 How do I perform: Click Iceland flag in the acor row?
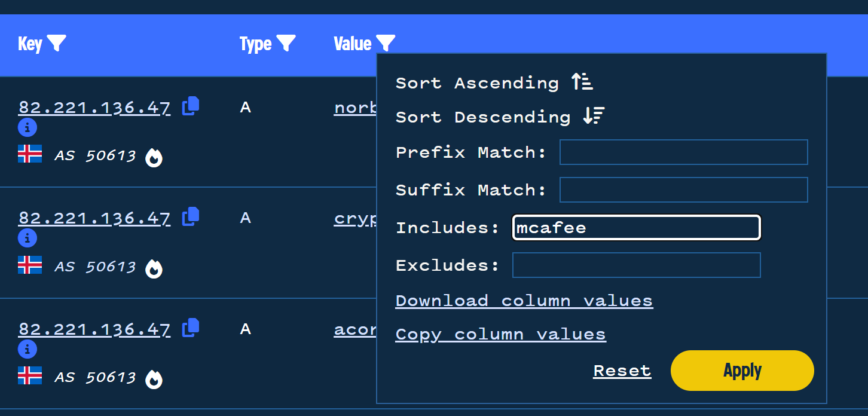(30, 375)
